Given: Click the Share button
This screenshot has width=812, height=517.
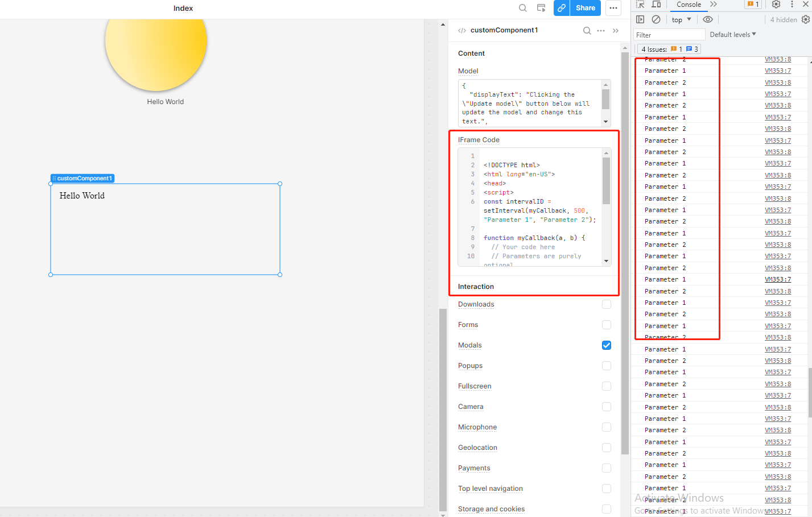Looking at the screenshot, I should click(x=585, y=8).
